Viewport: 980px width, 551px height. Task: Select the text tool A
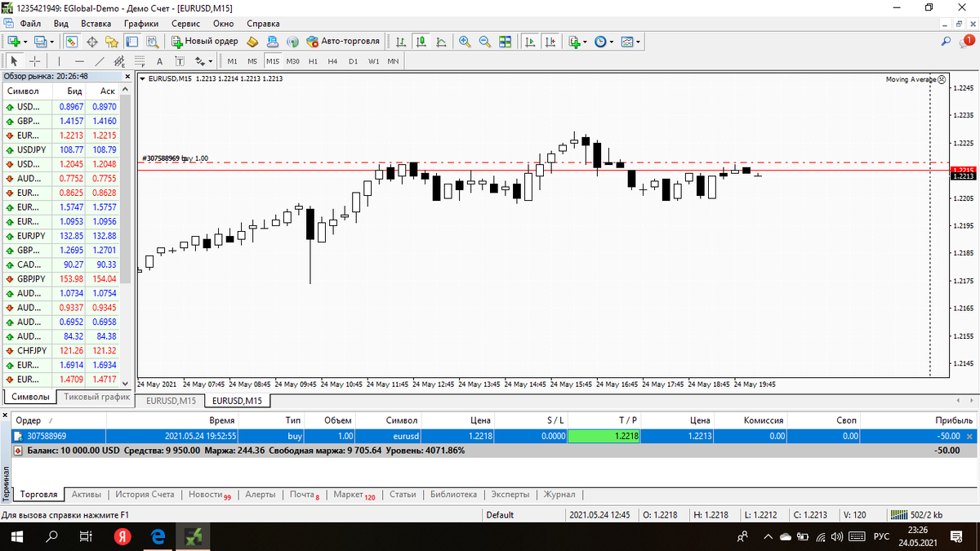click(159, 61)
